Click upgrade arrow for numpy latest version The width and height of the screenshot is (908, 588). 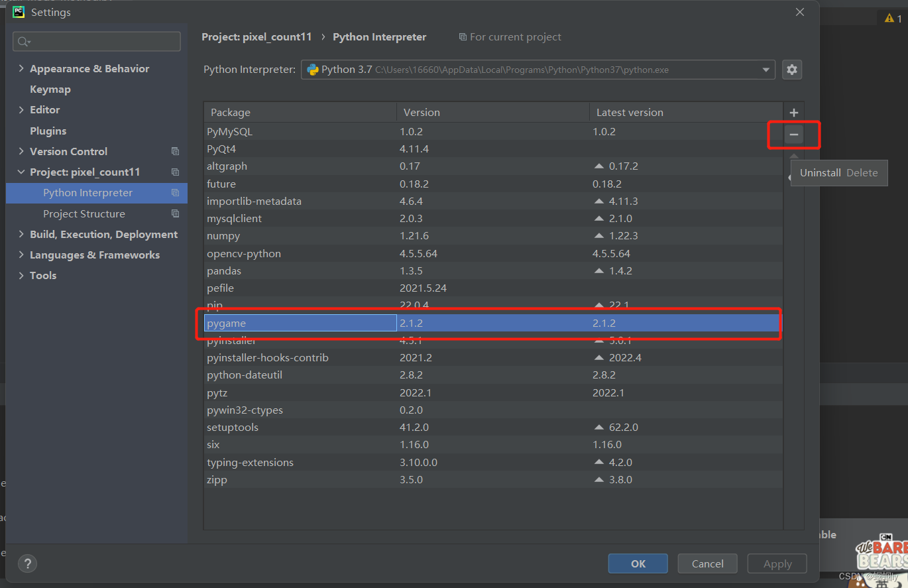[x=599, y=236]
